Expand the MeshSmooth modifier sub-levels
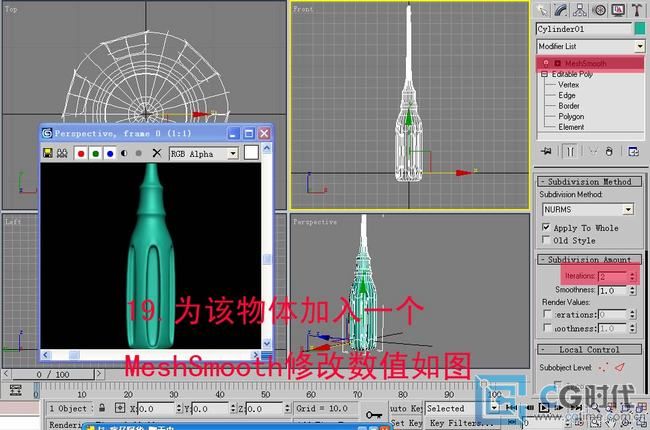The image size is (650, 430). pyautogui.click(x=558, y=63)
